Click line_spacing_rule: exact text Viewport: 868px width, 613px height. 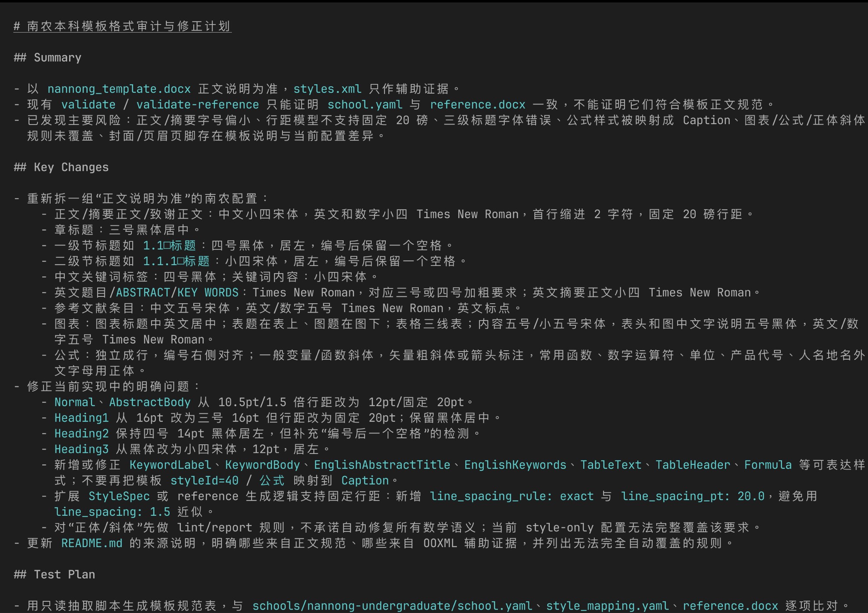pyautogui.click(x=512, y=496)
